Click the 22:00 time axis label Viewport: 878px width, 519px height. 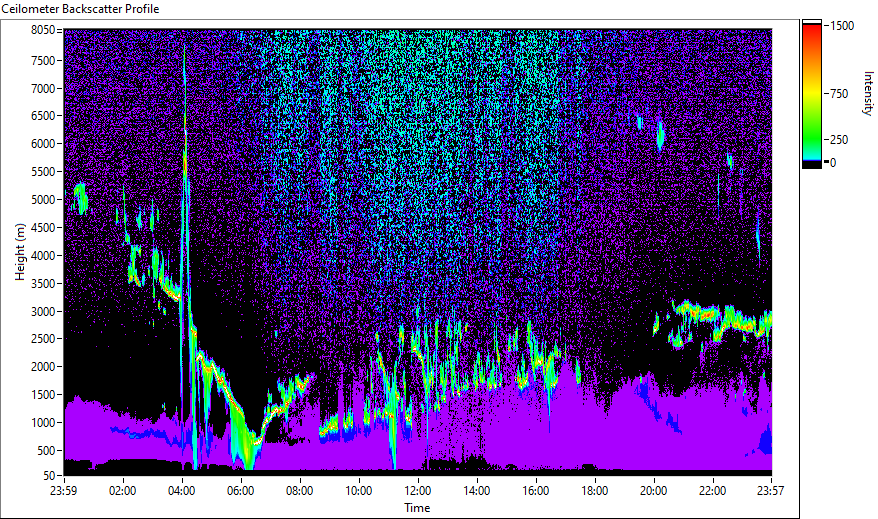[x=713, y=491]
